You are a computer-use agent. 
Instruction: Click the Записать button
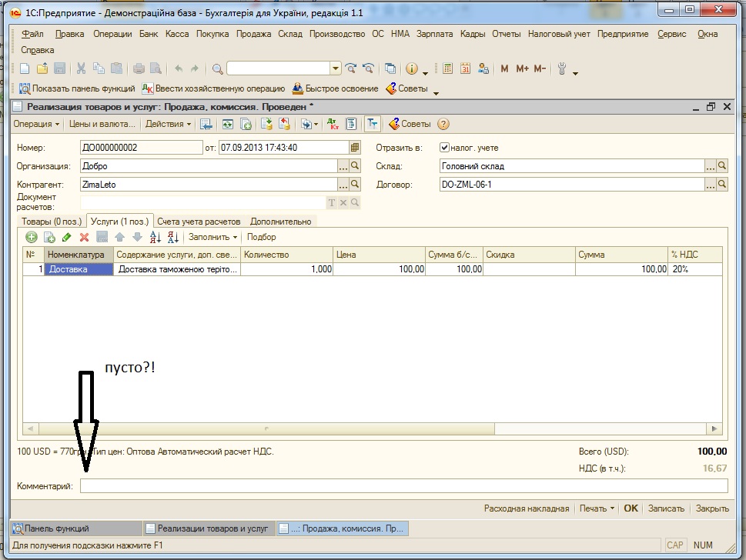pos(666,508)
